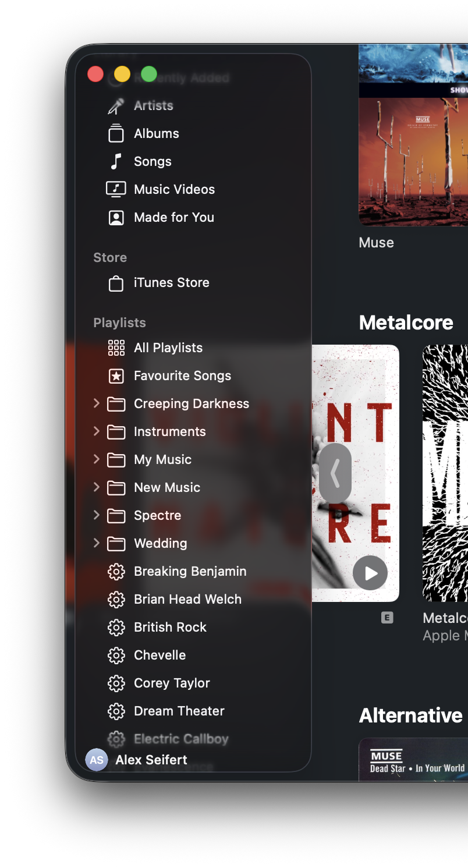Open the Muse album artwork thumbnail
Viewport: 468px width, 868px height.
(413, 161)
